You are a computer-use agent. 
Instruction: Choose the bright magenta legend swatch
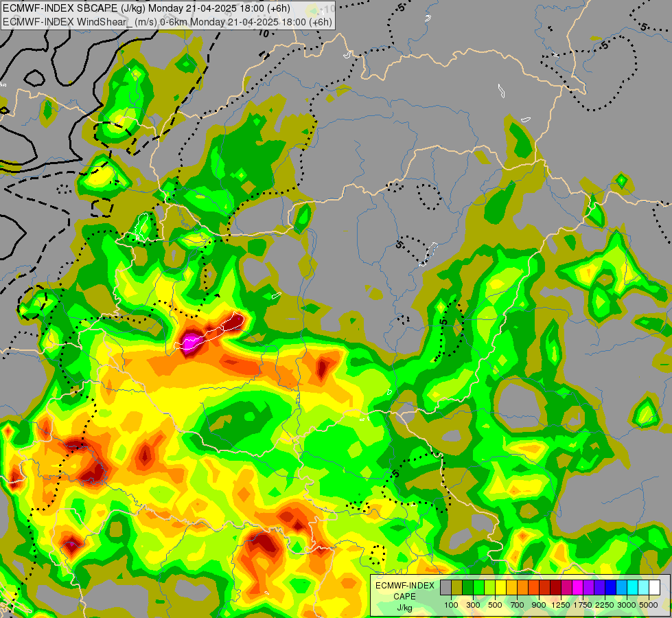577,588
